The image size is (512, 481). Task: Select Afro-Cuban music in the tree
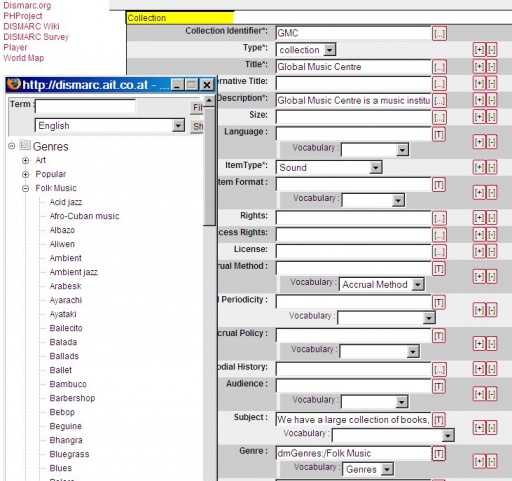point(84,216)
